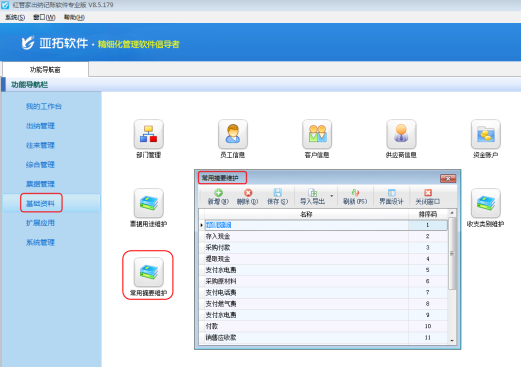
Task: Click the list's scroll down arrow
Action: pos(452,340)
